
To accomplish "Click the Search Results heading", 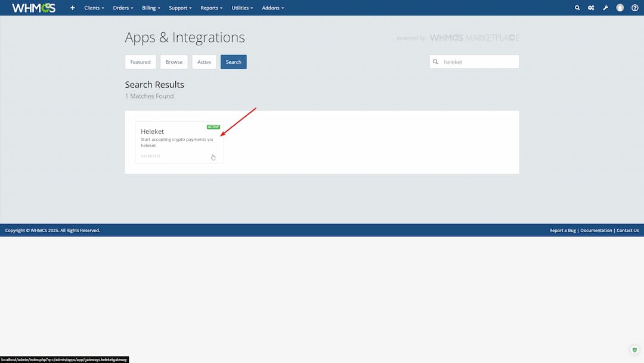I will [154, 84].
